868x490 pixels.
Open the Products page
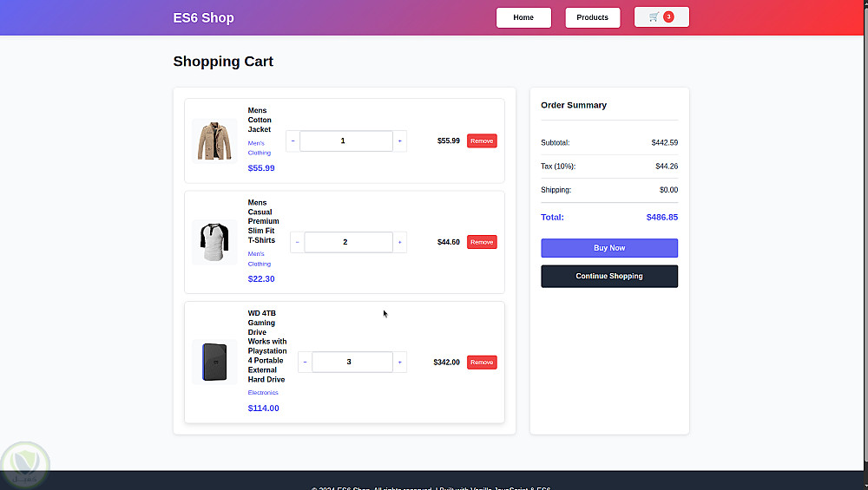coord(592,17)
